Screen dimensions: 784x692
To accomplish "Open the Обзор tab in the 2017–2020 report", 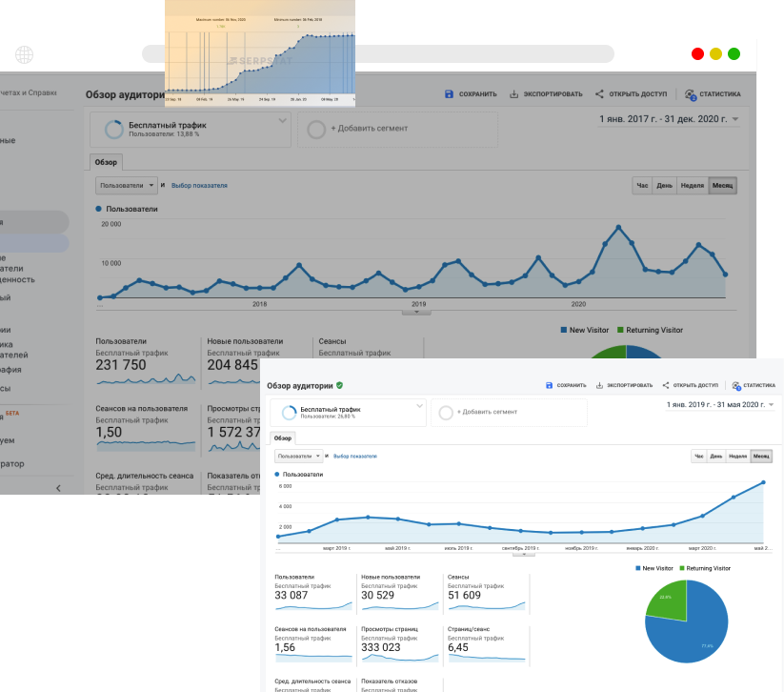I will tap(106, 162).
